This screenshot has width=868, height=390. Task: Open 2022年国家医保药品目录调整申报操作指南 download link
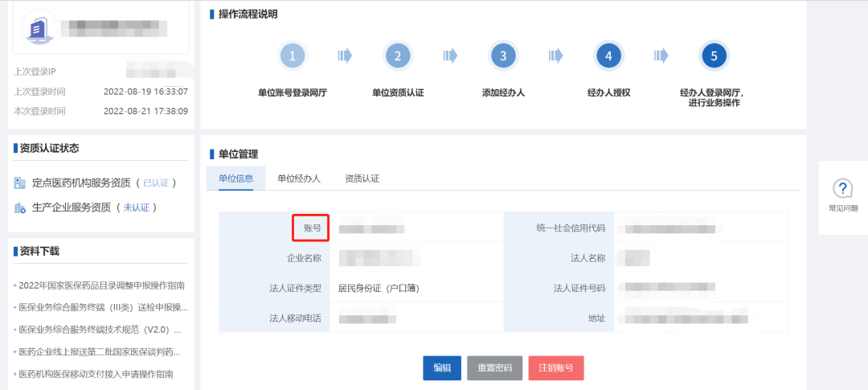(x=101, y=285)
